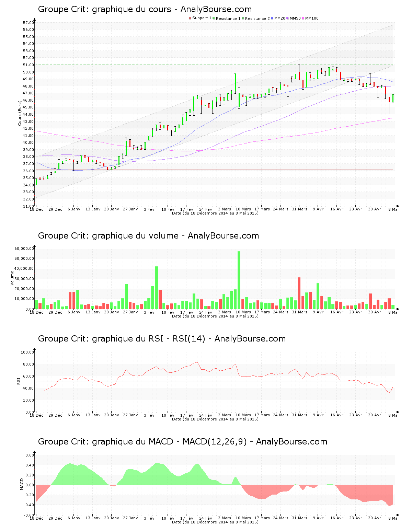The width and height of the screenshot is (412, 532).
Task: Select the Résistance 1 legend label
Action: (x=228, y=18)
